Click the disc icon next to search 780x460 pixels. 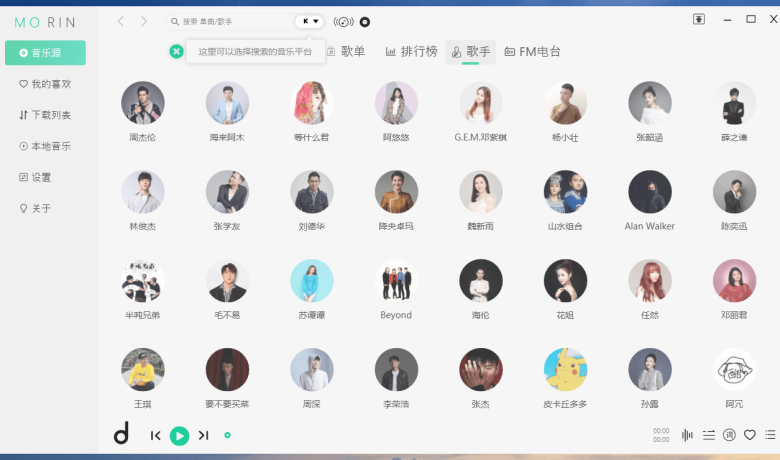[365, 22]
